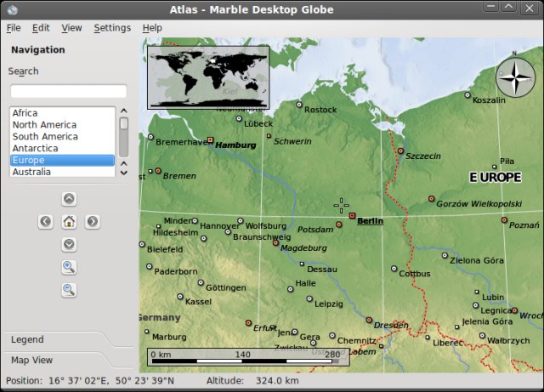Image resolution: width=544 pixels, height=392 pixels.
Task: Click the Bremen city marker
Action: 158,170
